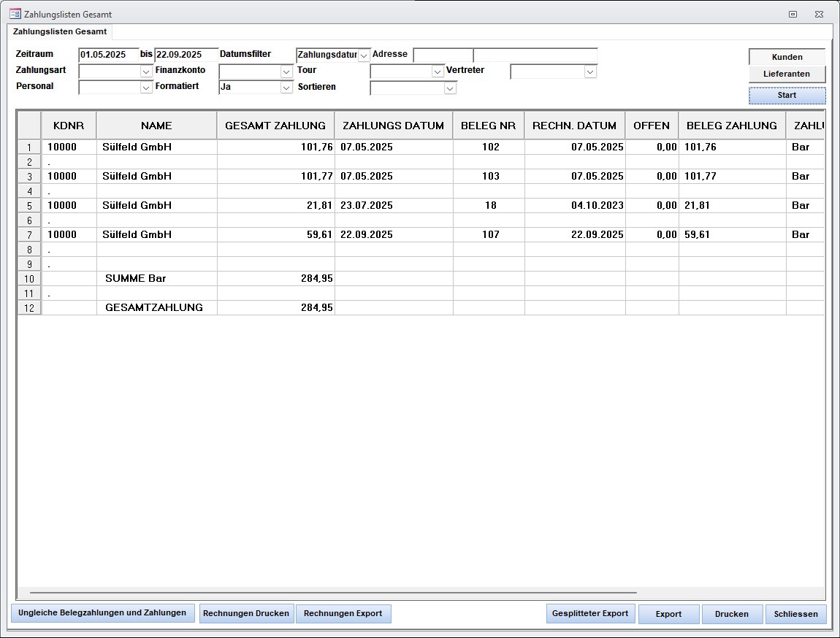Select row header number 7
Screen dimensions: 840x638
29,235
